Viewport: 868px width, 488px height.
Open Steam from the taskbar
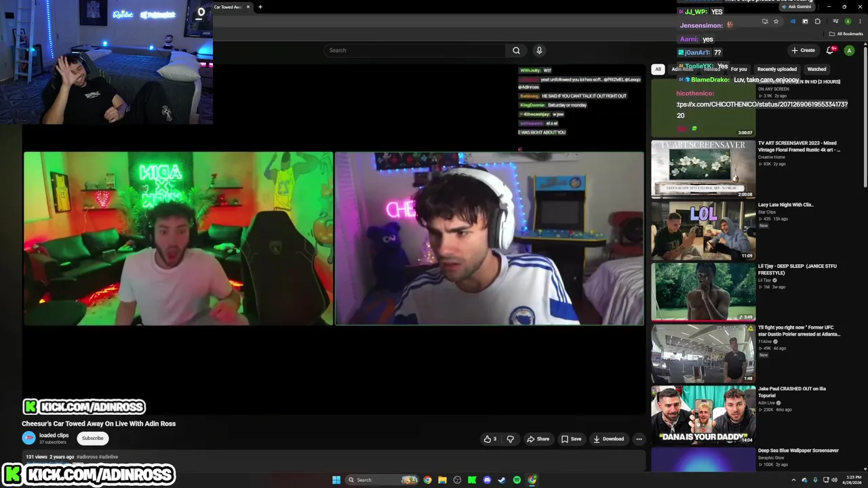tap(502, 480)
